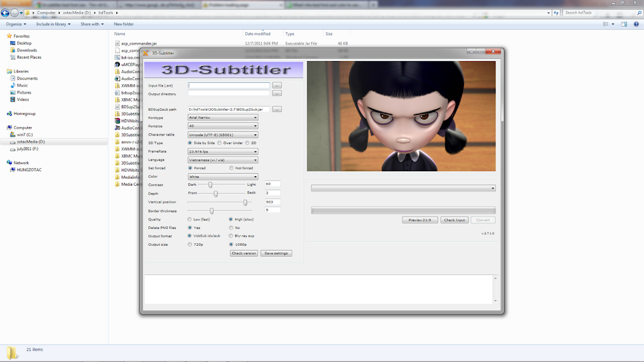Select High (slow) quality

click(x=231, y=219)
